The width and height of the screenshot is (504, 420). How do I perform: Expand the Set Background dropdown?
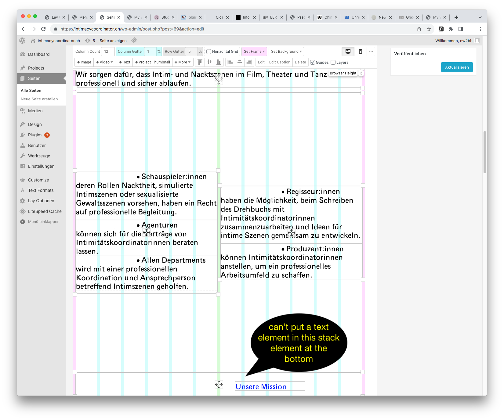[x=286, y=52]
